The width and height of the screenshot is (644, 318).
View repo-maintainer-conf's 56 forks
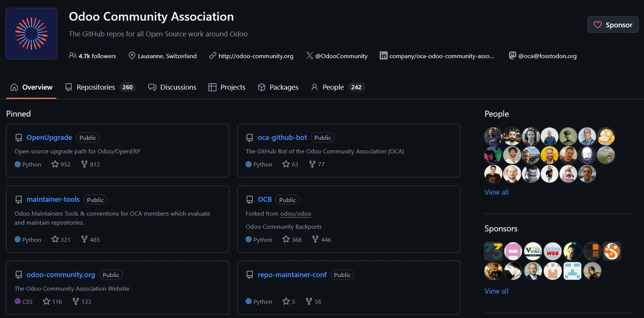[313, 301]
